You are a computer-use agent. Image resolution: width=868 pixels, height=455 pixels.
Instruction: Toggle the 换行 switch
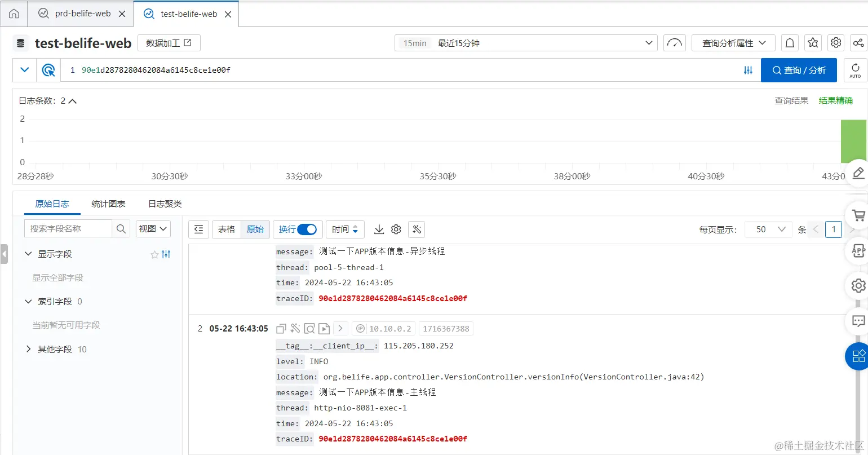(307, 229)
